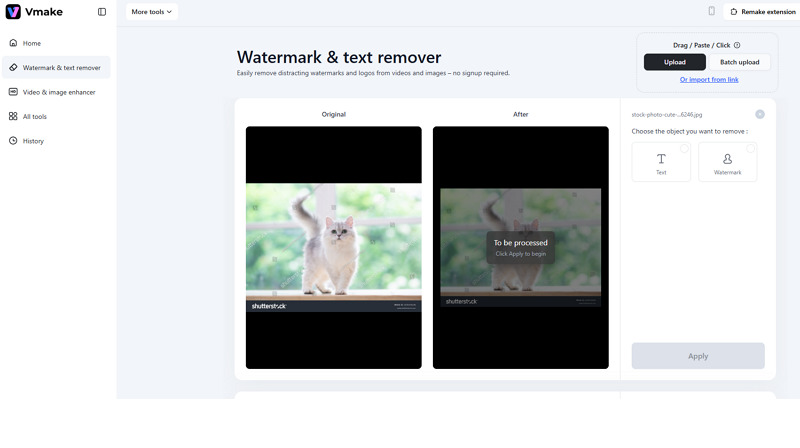Click the black Upload button
Viewport: 800px width, 448px height.
click(674, 62)
